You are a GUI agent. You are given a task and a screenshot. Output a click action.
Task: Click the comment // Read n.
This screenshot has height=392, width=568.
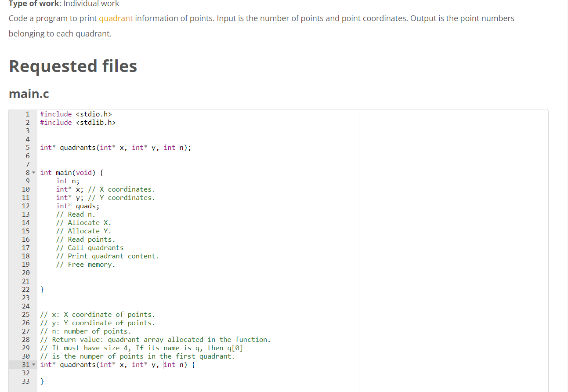point(76,214)
